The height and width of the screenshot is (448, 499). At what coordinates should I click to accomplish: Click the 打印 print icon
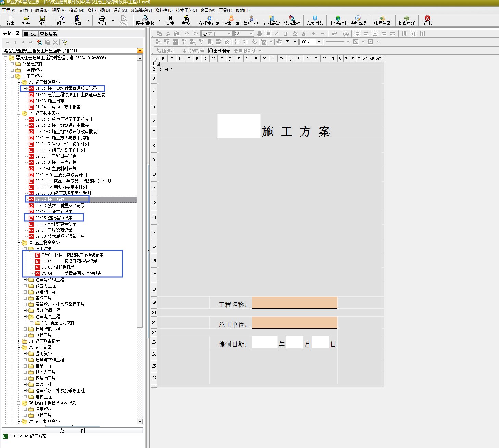(x=102, y=20)
